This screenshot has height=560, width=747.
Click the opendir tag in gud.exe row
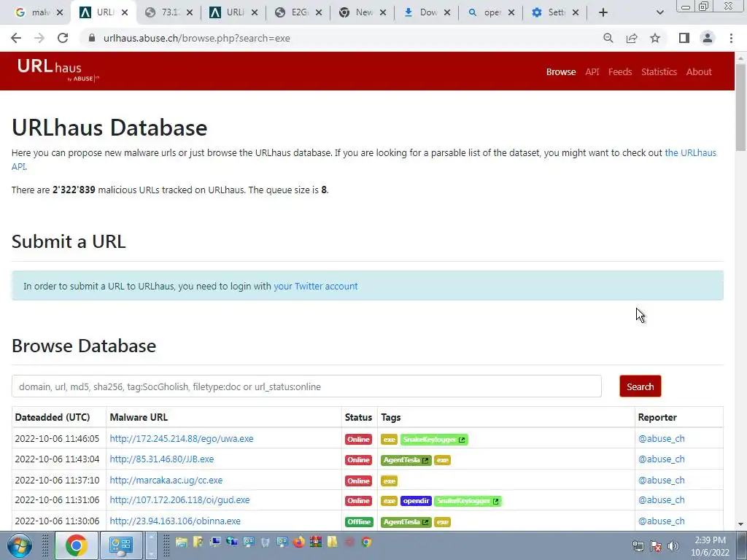[416, 501]
